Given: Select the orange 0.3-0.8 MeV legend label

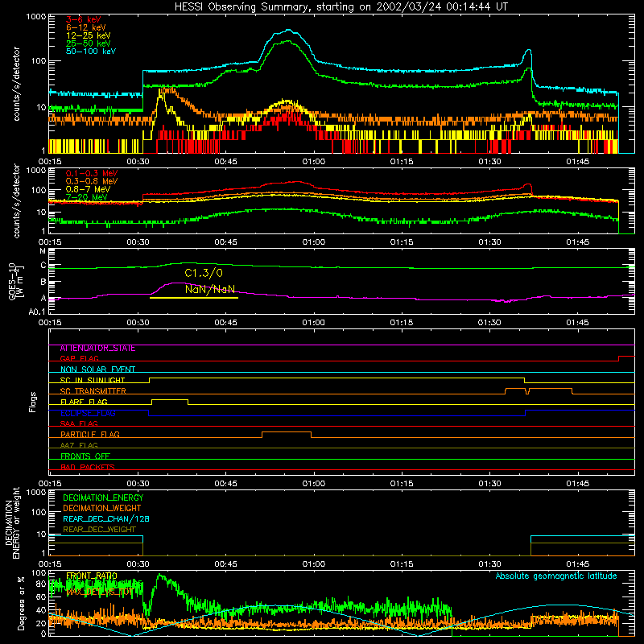Looking at the screenshot, I should click(92, 181).
